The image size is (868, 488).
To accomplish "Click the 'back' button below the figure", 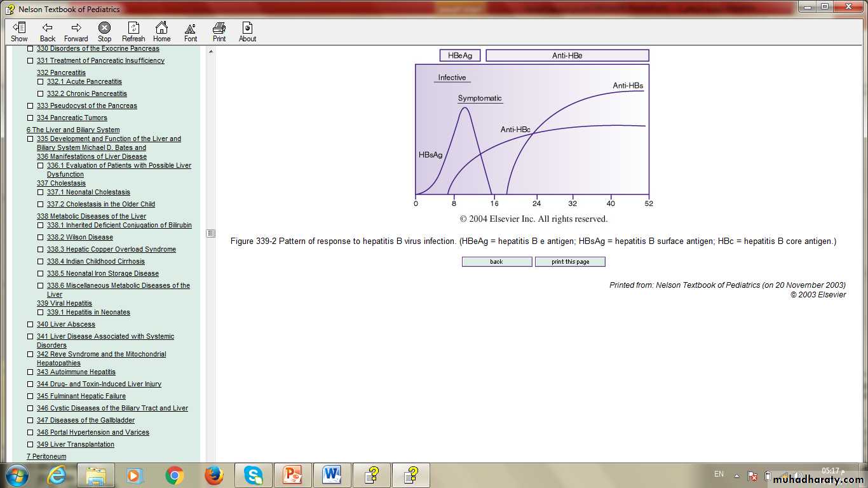I will tap(496, 262).
